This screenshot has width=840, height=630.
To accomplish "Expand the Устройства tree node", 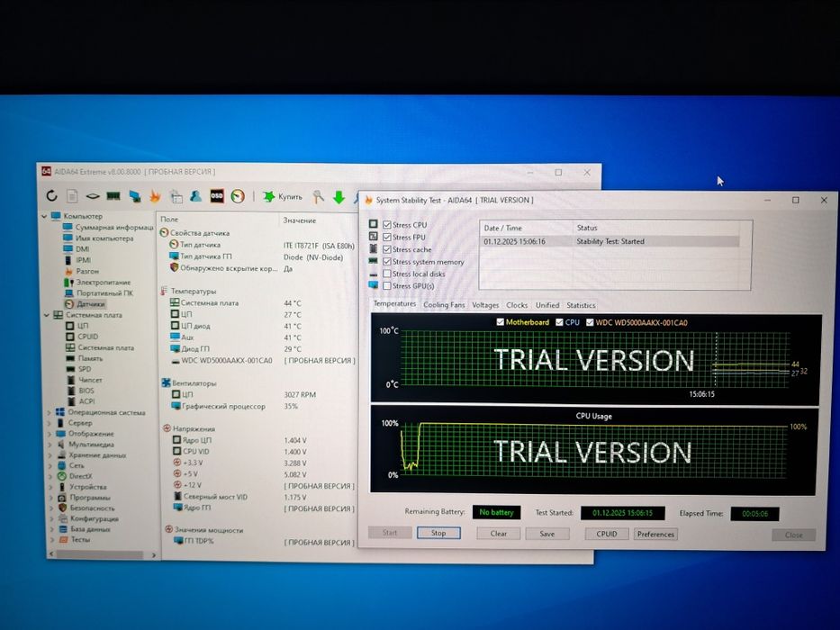I will point(51,487).
